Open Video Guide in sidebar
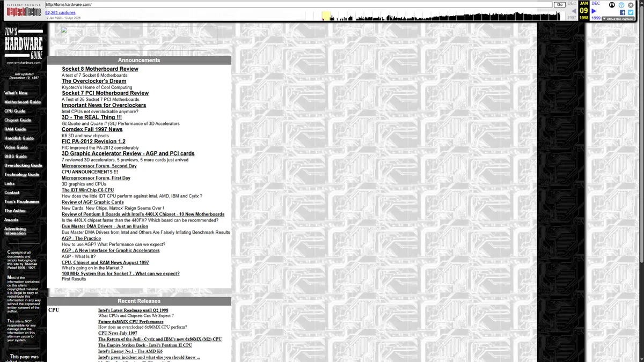The image size is (644, 362). click(x=16, y=147)
